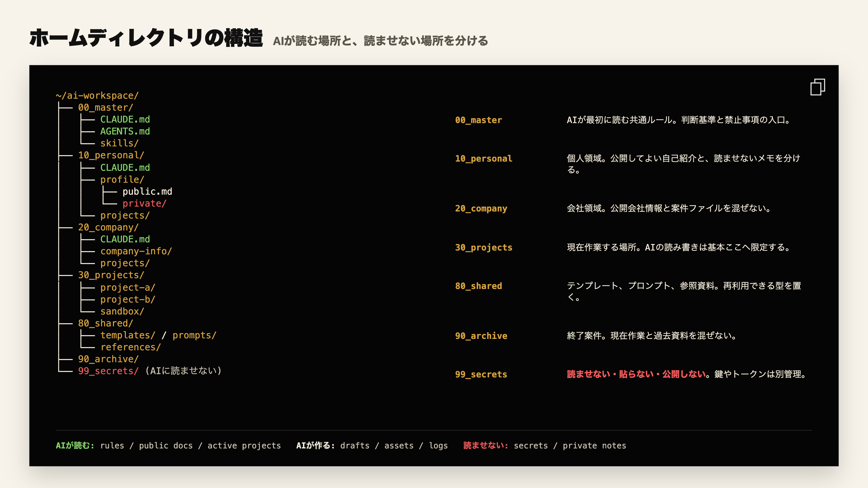868x488 pixels.
Task: Click the subtitle AIが読む場所と、読ませない場所を分ける
Action: [380, 41]
